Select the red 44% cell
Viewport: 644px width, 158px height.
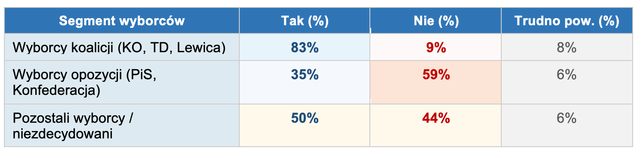pos(436,125)
